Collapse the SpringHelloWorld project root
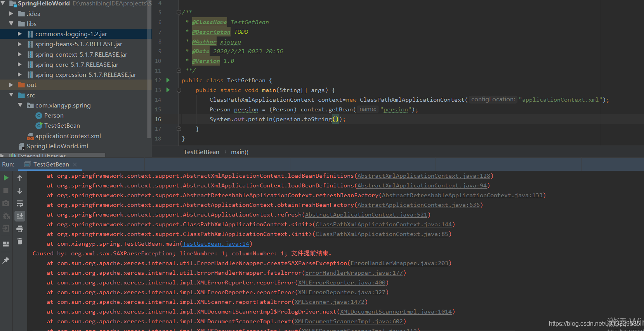 pyautogui.click(x=3, y=3)
